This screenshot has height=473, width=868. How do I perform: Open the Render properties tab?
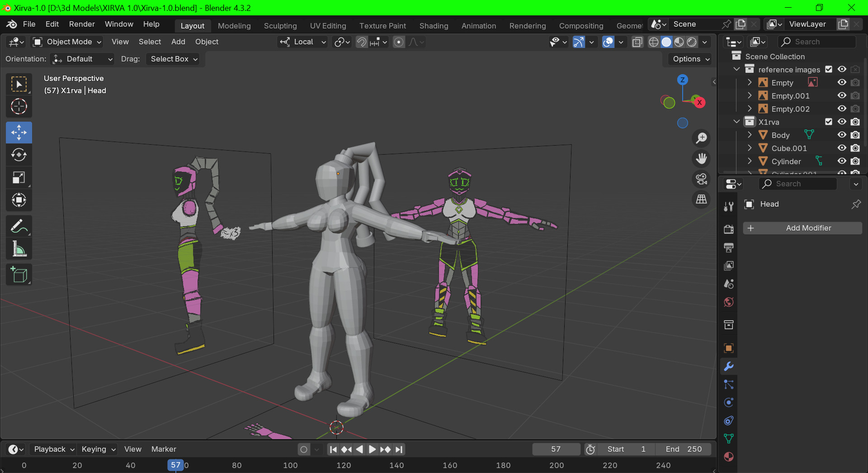click(728, 229)
